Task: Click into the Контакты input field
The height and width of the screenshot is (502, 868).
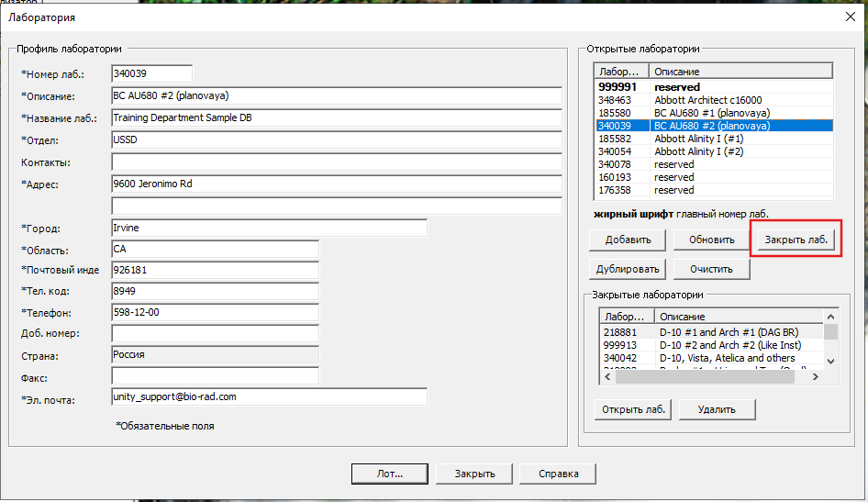Action: click(x=336, y=162)
